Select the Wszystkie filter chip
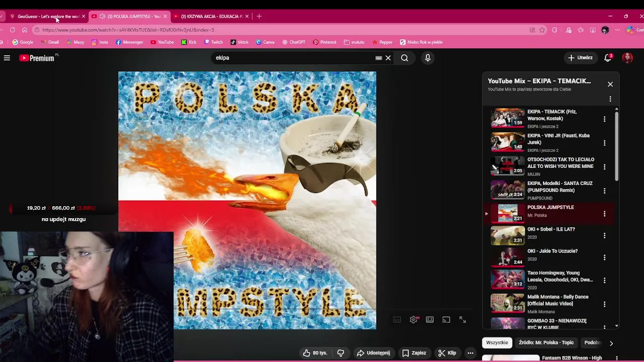644x362 pixels. click(497, 342)
